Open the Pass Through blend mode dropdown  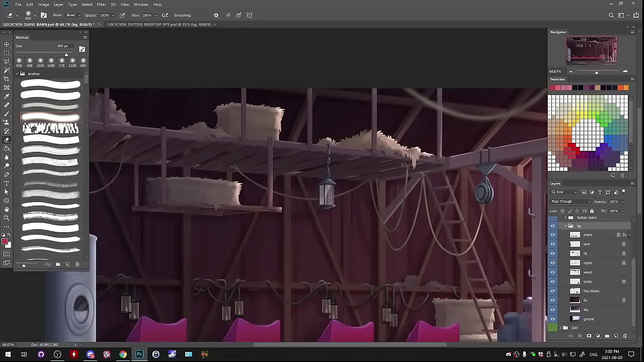click(571, 202)
